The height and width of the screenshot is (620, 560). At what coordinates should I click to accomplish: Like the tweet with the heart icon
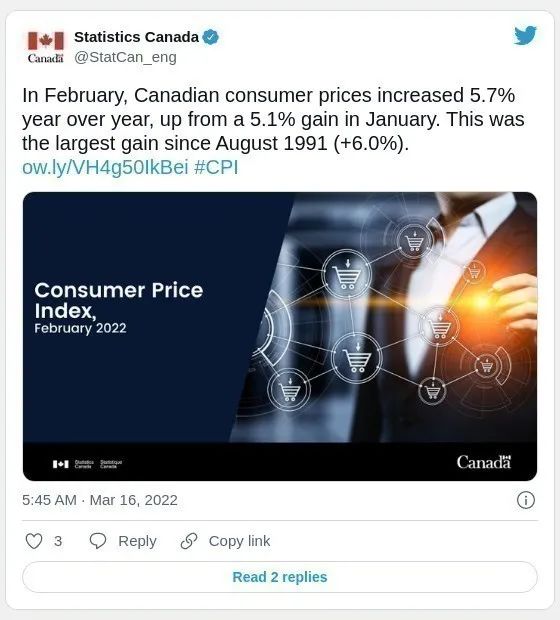(x=34, y=541)
